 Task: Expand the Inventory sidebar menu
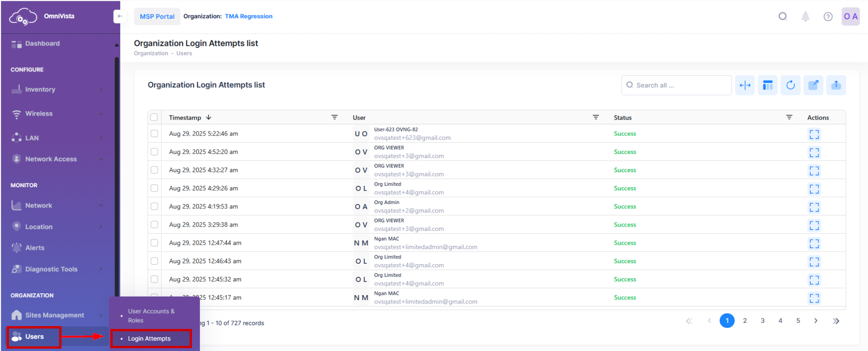[x=56, y=90]
